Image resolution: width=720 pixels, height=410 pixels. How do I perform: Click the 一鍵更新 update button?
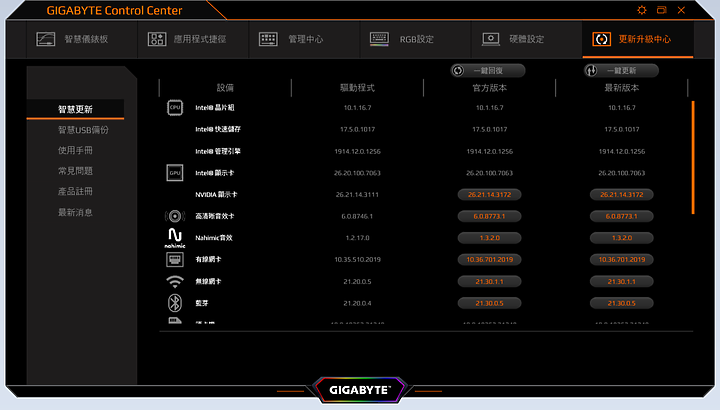(x=621, y=71)
